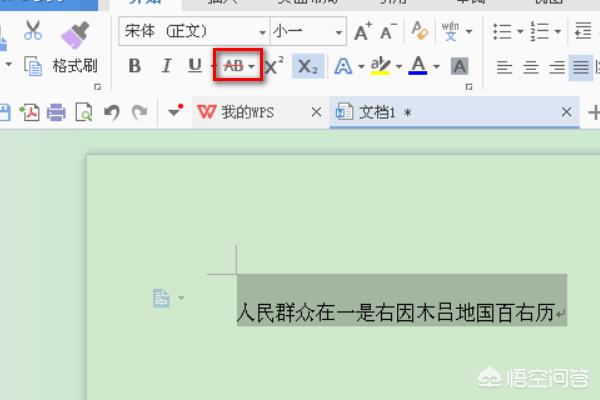This screenshot has width=600, height=400.
Task: Toggle Italic formatting
Action: 166,66
